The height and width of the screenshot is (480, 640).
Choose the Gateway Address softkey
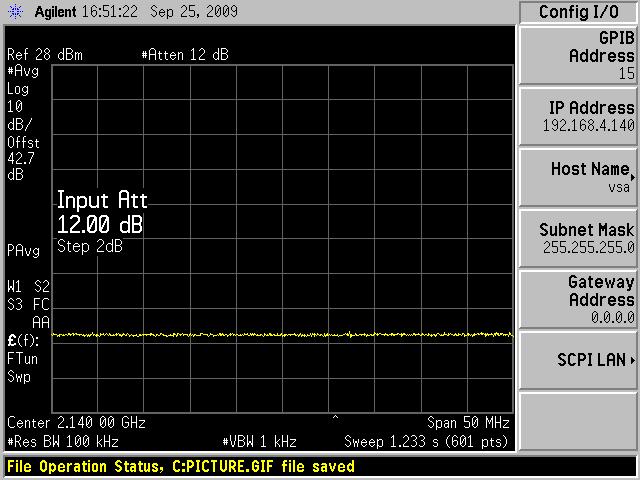578,299
